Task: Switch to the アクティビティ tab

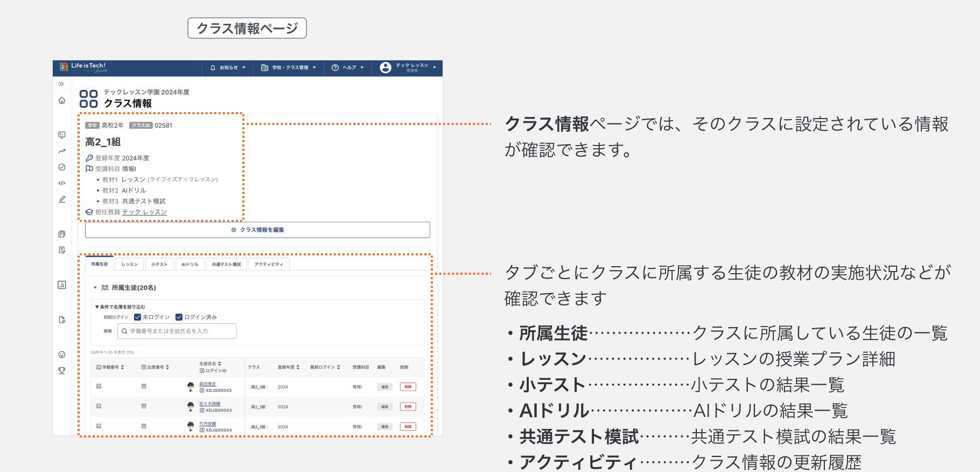Action: (x=269, y=265)
